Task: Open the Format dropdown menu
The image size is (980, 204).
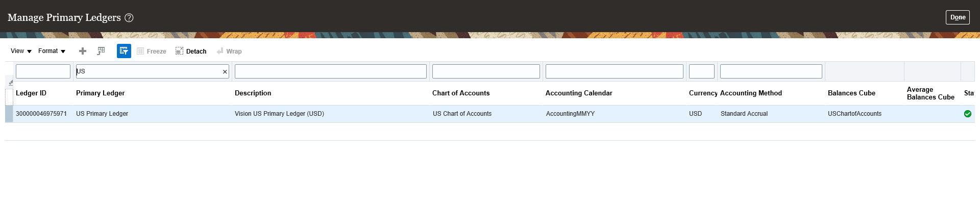Action: pos(52,51)
